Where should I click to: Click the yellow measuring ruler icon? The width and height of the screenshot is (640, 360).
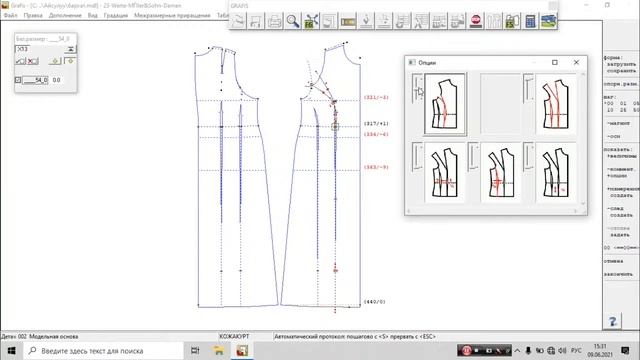pos(348,21)
